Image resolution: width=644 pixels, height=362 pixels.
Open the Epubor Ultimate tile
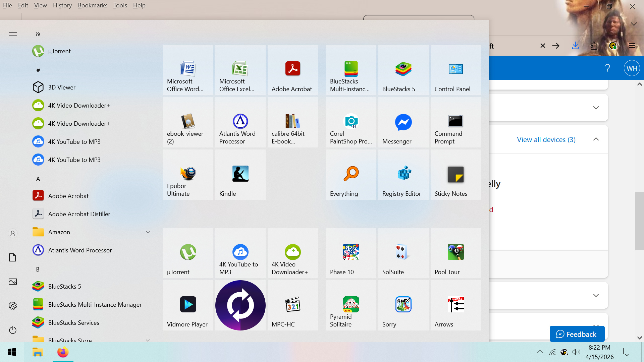coord(188,175)
